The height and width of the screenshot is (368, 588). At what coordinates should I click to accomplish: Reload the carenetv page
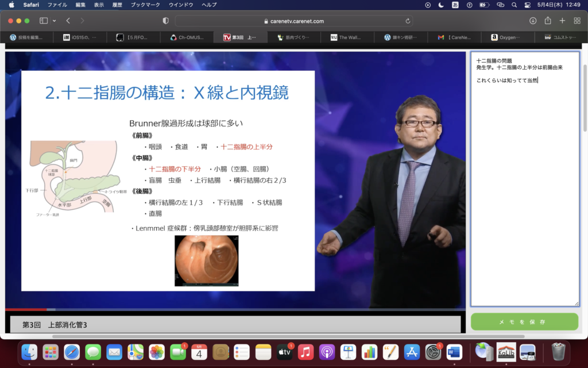(x=408, y=21)
